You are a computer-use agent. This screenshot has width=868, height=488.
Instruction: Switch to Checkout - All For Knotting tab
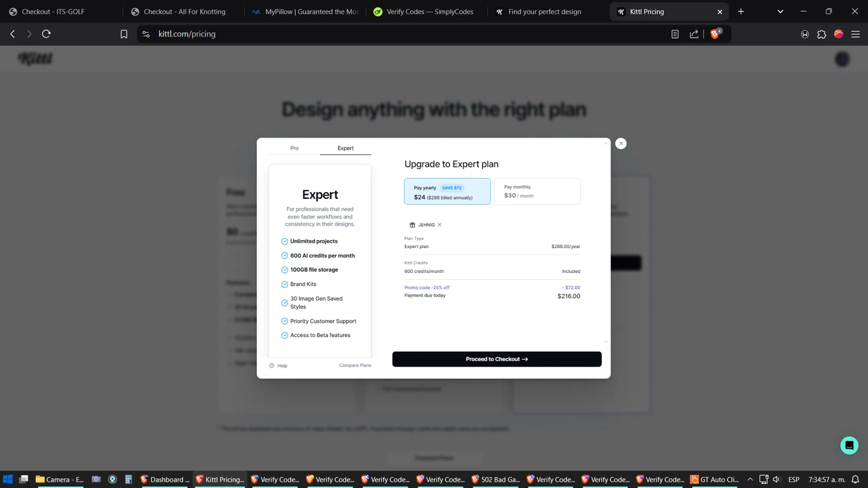pos(184,12)
